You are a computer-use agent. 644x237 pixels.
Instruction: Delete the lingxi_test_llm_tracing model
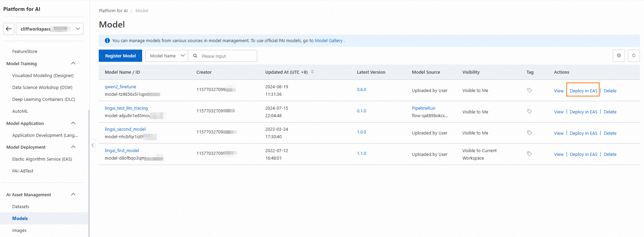610,112
